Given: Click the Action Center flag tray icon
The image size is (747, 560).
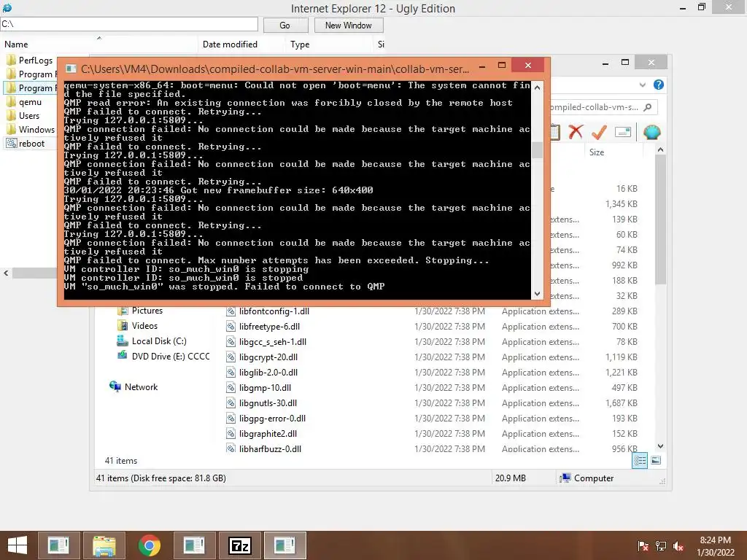Looking at the screenshot, I should click(643, 546).
